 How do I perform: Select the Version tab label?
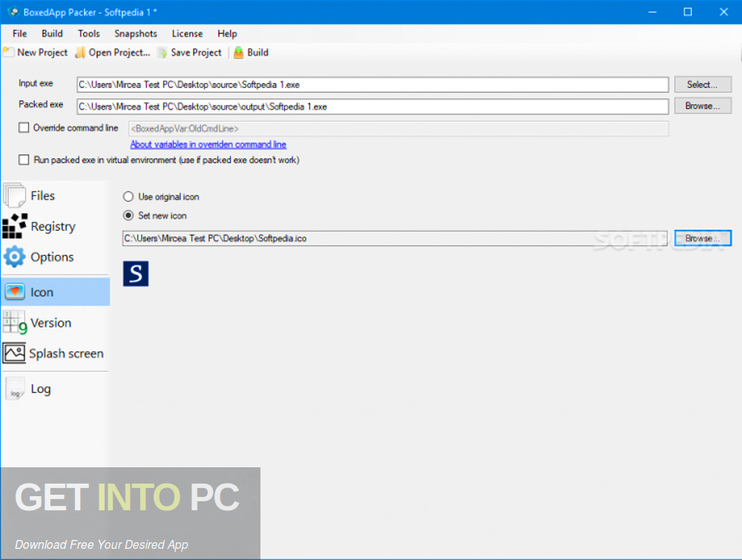click(x=50, y=323)
